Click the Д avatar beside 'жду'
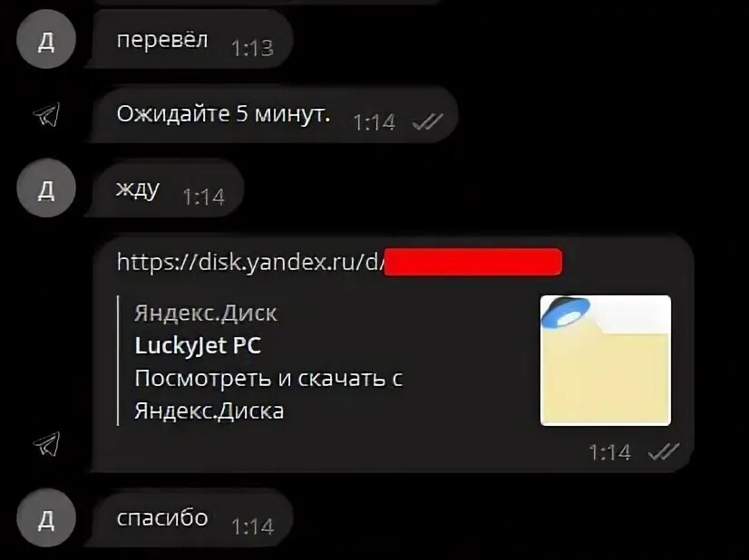The image size is (749, 560). click(x=46, y=188)
